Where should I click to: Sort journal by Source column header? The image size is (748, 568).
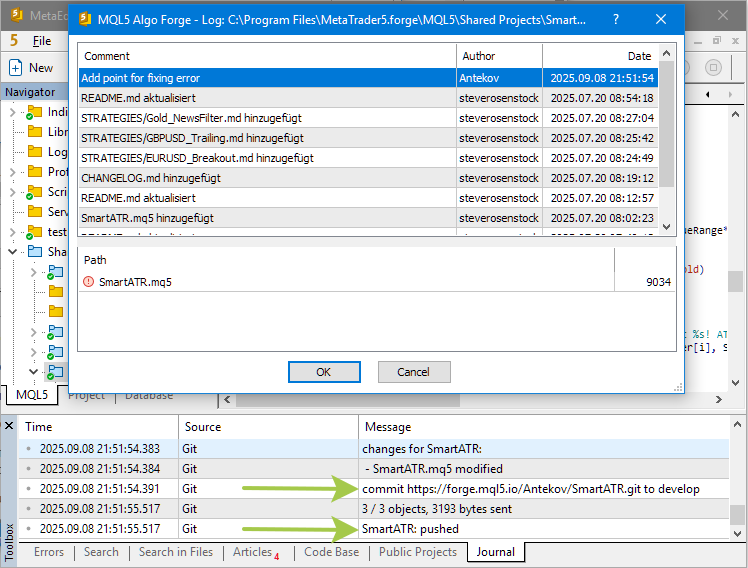[269, 427]
